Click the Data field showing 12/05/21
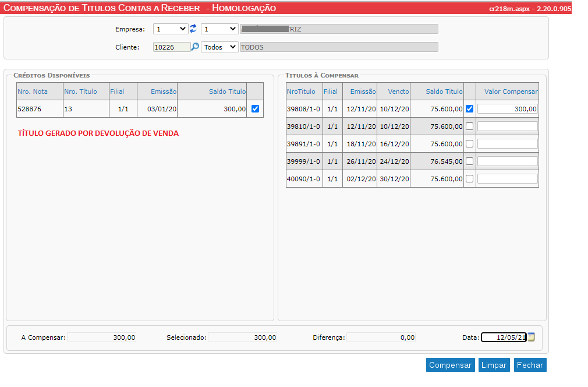The height and width of the screenshot is (387, 588). pyautogui.click(x=504, y=337)
